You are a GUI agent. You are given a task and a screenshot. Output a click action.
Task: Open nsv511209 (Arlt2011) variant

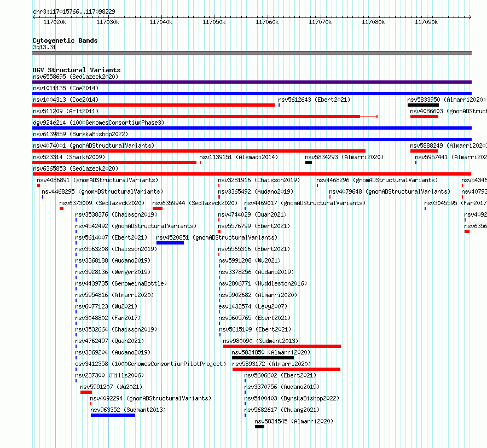pyautogui.click(x=66, y=111)
